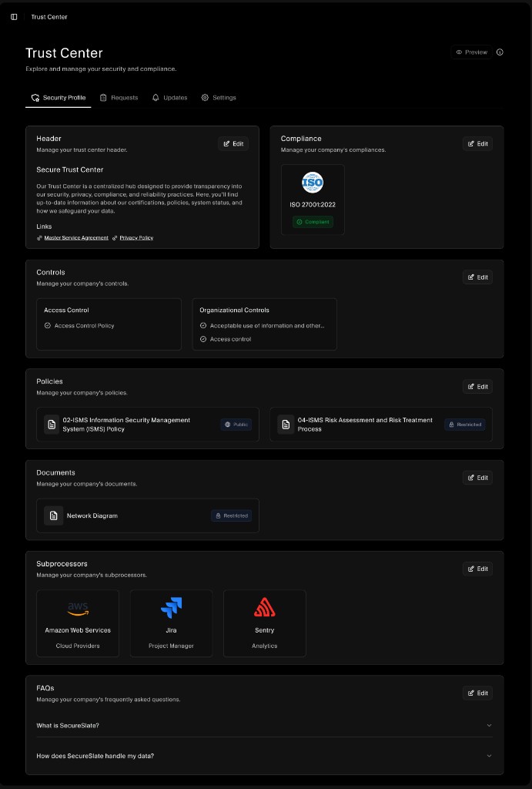Click the Restricted lock badge on the Risk Assessment policy

[x=465, y=425]
